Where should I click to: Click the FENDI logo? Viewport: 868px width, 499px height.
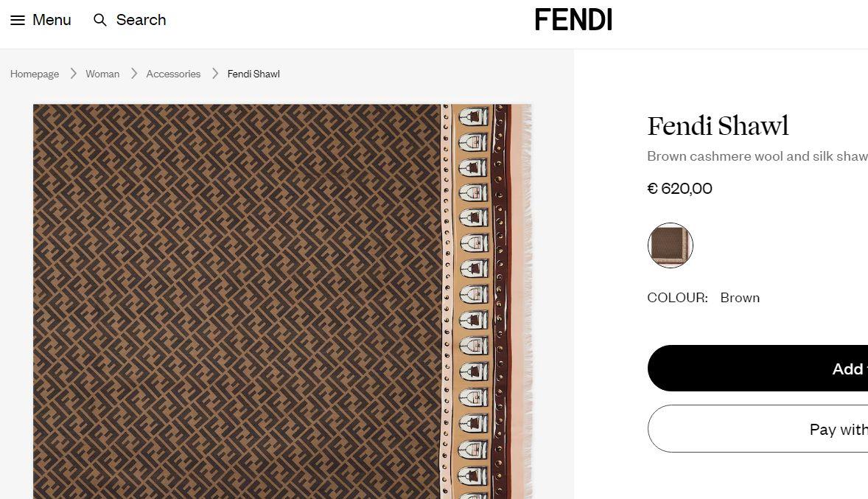[573, 19]
